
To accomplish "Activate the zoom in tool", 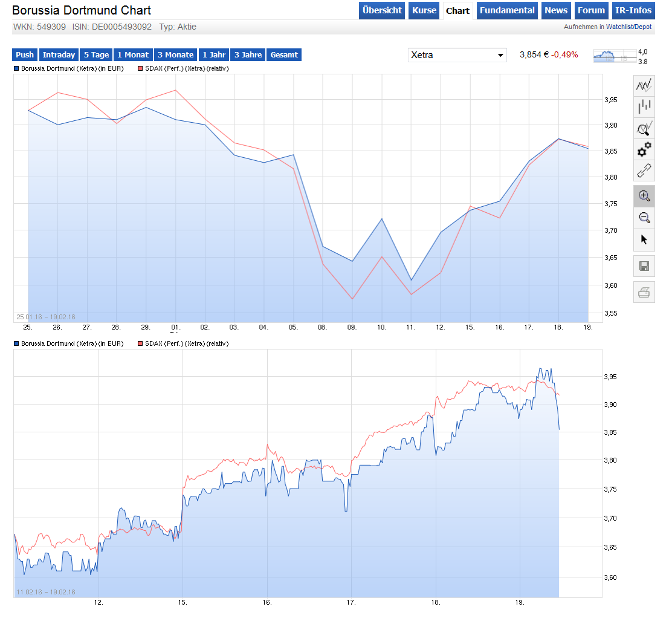I will (644, 197).
